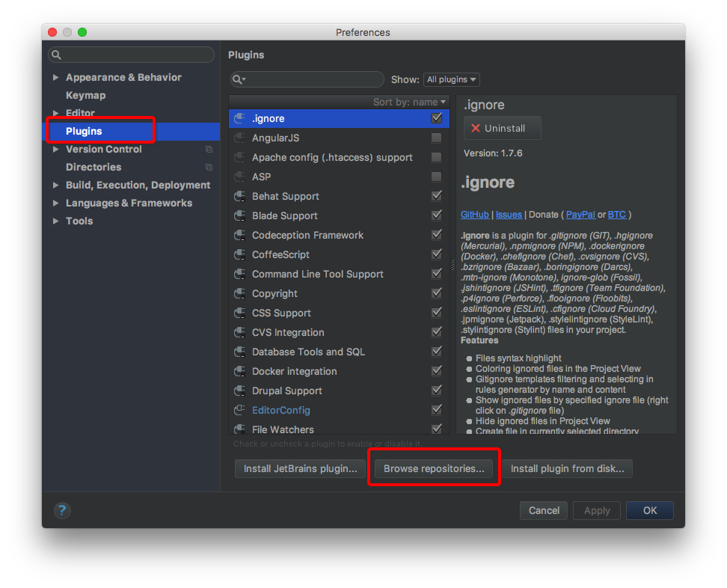Image resolution: width=727 pixels, height=588 pixels.
Task: Uncheck the CoffeeScript checkbox
Action: point(436,254)
